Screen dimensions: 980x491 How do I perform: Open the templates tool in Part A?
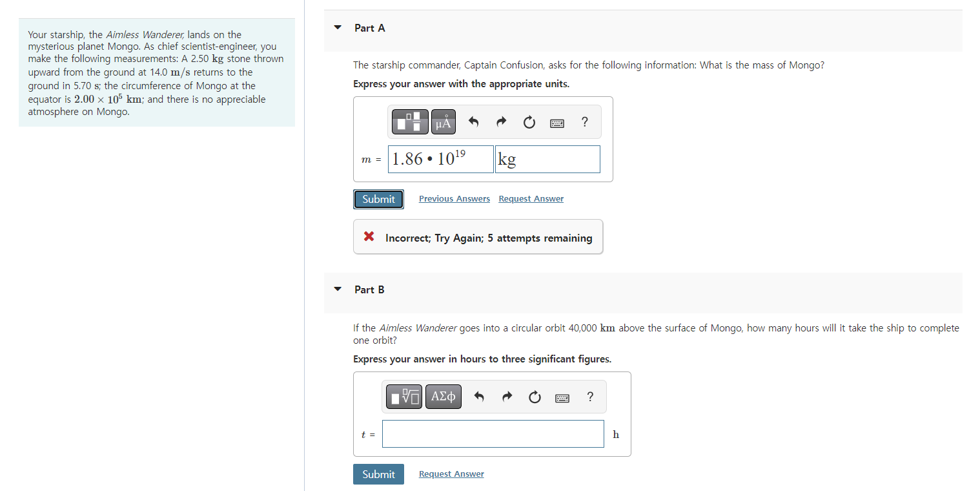pyautogui.click(x=411, y=122)
